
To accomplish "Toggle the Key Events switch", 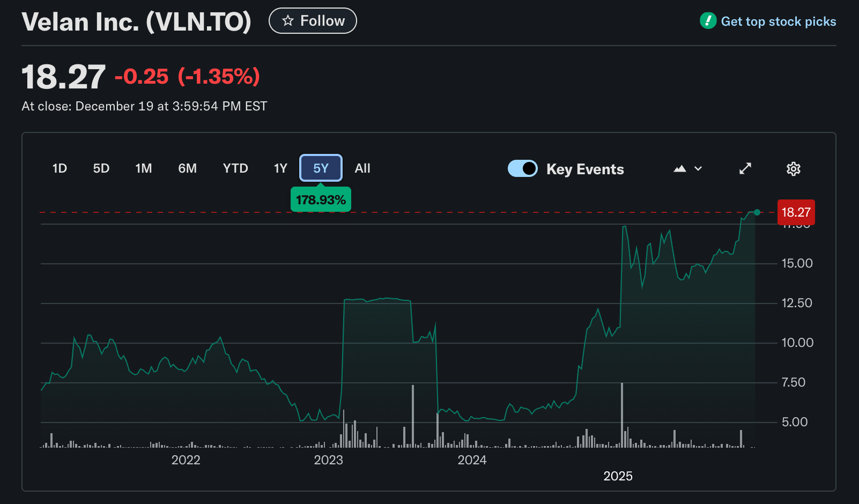I will [x=523, y=168].
